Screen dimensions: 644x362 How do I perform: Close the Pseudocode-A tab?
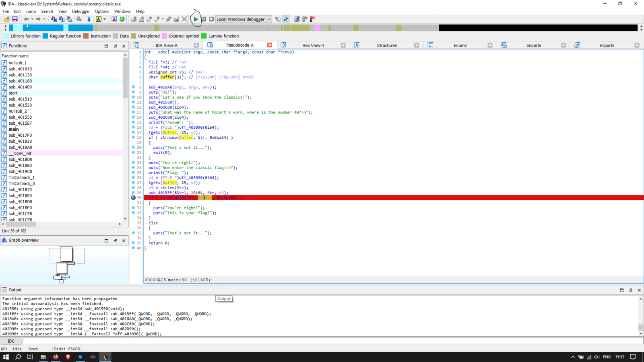point(270,45)
